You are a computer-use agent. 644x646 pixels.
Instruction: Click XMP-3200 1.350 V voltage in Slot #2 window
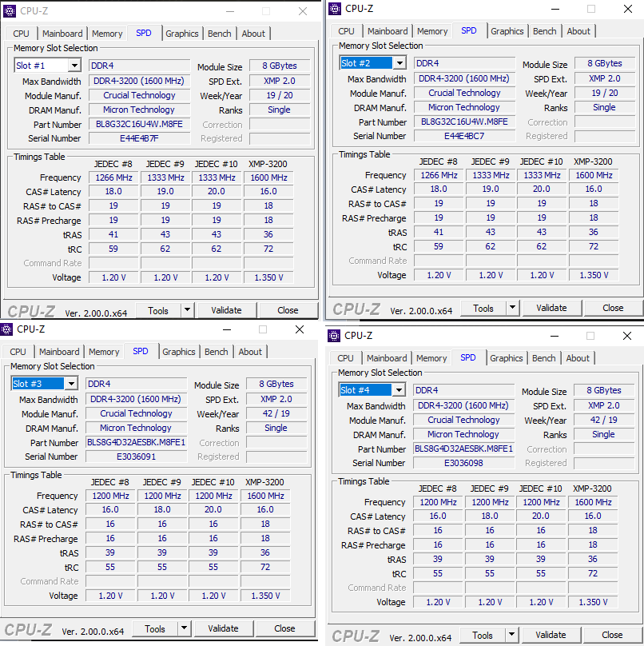coord(594,275)
